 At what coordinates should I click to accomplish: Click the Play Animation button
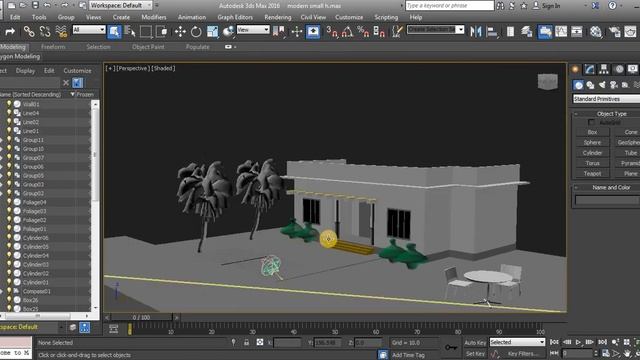[578, 342]
